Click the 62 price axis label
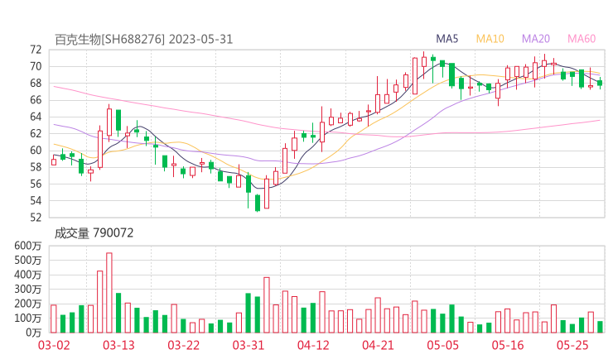This screenshot has width=613, height=364. click(x=36, y=133)
